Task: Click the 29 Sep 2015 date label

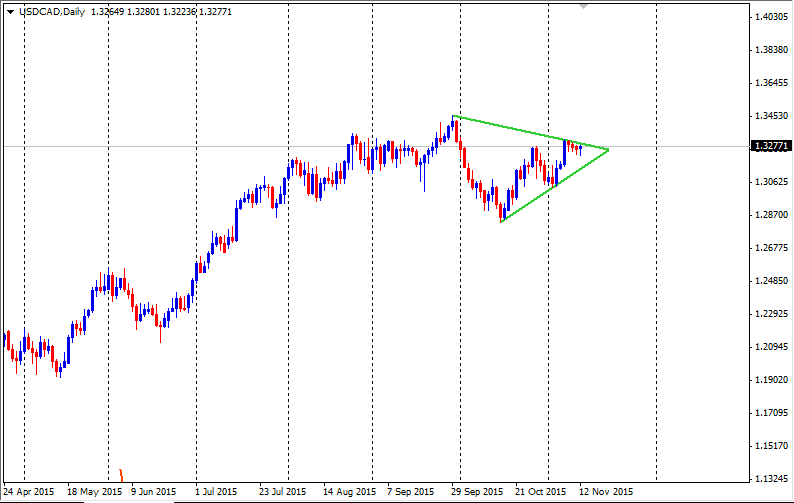Action: pyautogui.click(x=477, y=491)
